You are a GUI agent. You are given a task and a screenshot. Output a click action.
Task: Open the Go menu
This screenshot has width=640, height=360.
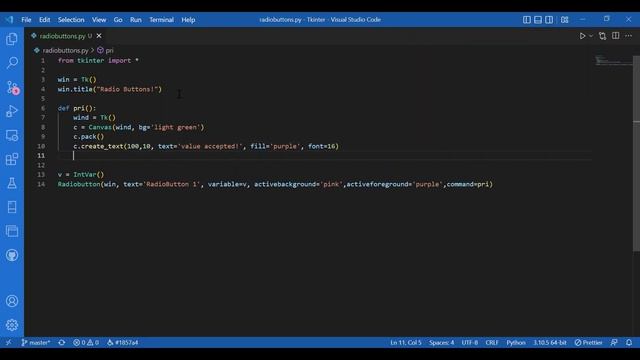[x=118, y=20]
